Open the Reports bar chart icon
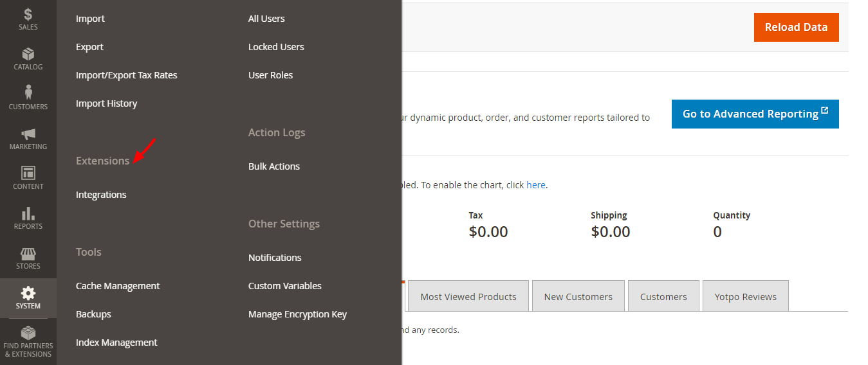This screenshot has width=868, height=365. click(28, 213)
